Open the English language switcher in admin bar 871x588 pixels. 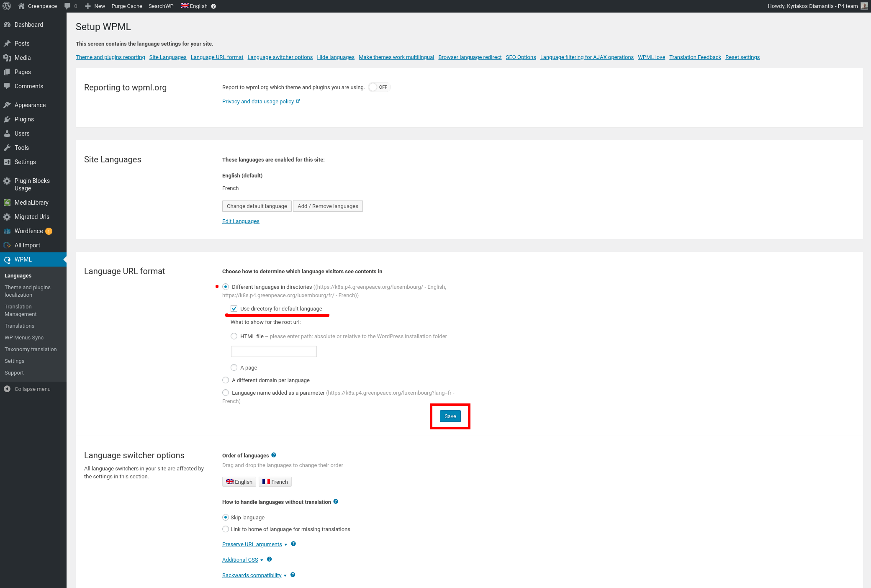pyautogui.click(x=194, y=6)
